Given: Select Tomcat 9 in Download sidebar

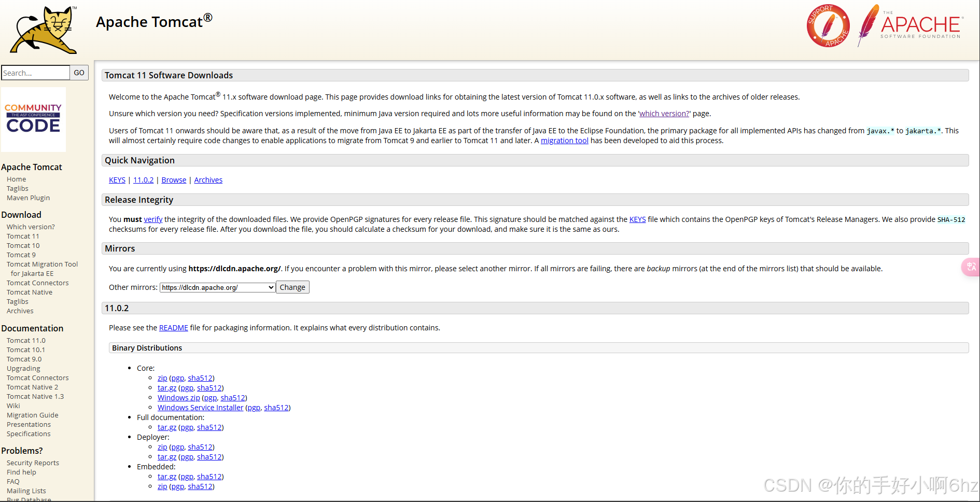Looking at the screenshot, I should click(x=21, y=255).
